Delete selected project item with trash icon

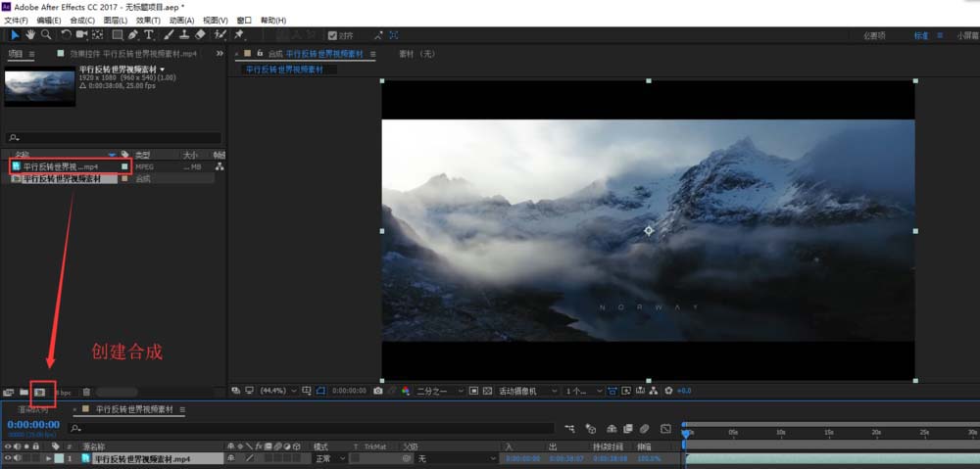coord(86,393)
